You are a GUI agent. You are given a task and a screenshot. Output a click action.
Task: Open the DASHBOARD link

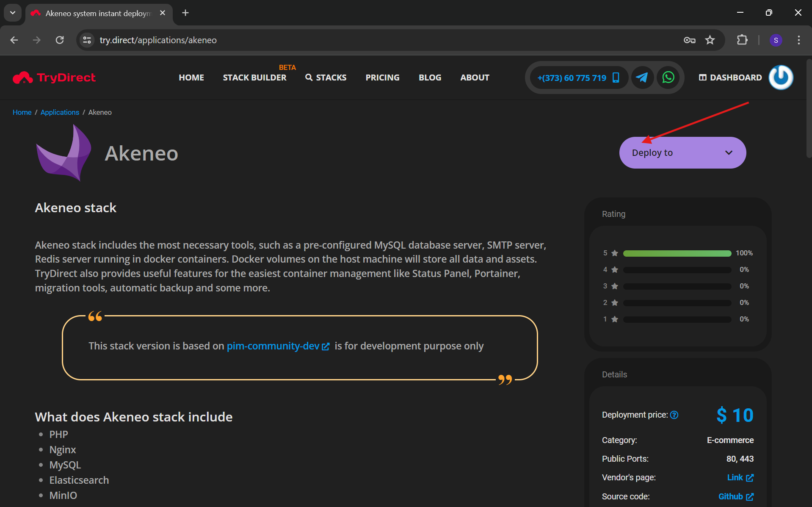[x=730, y=78]
